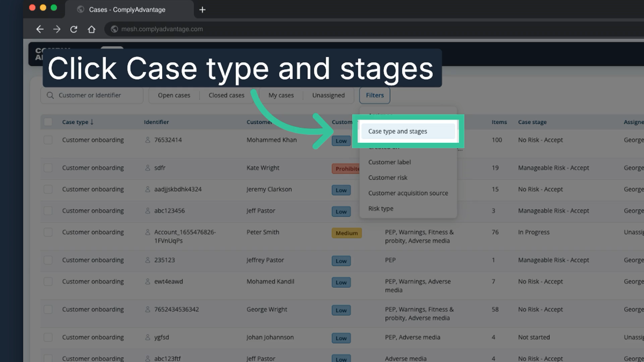Select the Cases - ComplyAdvantage browser tab
This screenshot has width=644, height=362.
[x=129, y=10]
